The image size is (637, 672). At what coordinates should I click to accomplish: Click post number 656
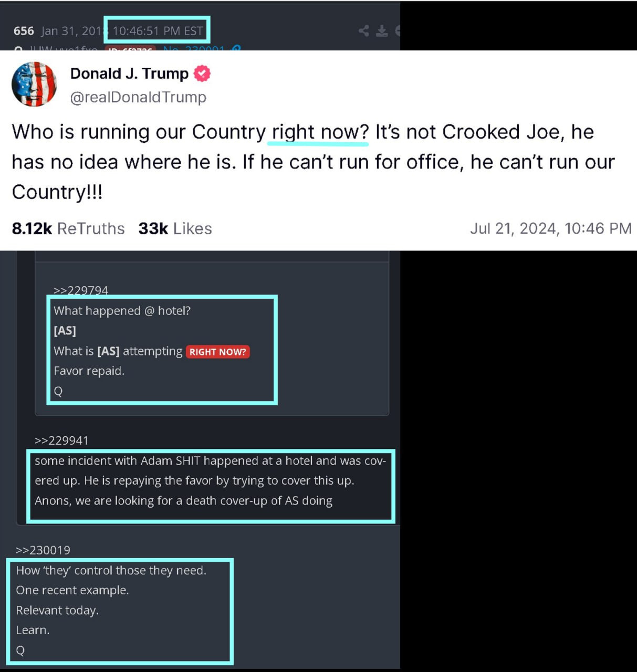tap(24, 31)
